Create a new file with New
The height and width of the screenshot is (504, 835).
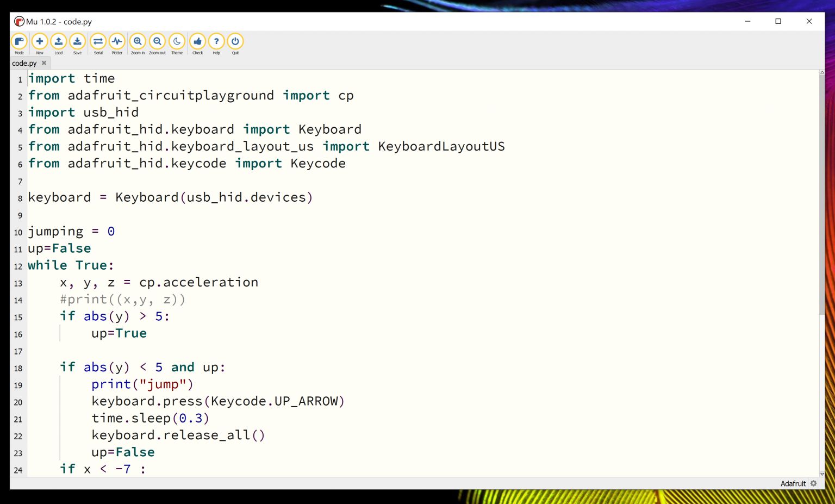pyautogui.click(x=40, y=43)
